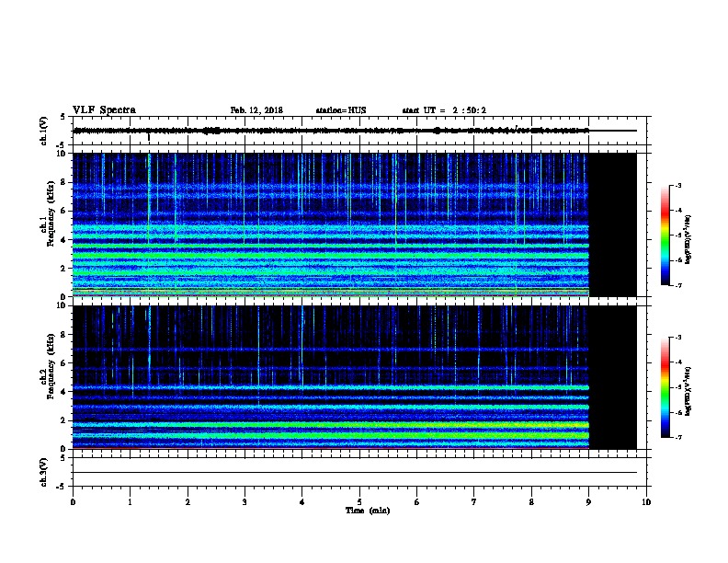Click the "6" kHz tick of ch.2 spectrogram

point(63,363)
